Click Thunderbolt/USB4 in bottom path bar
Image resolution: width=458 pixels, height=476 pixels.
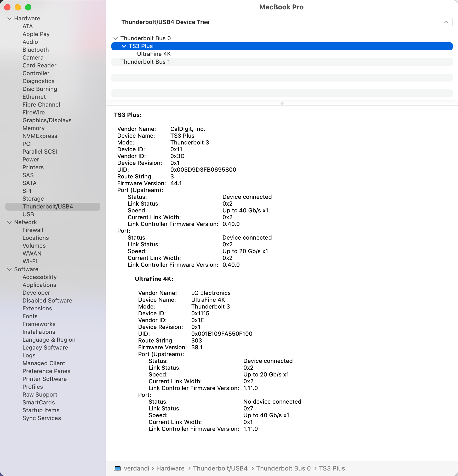pyautogui.click(x=220, y=468)
